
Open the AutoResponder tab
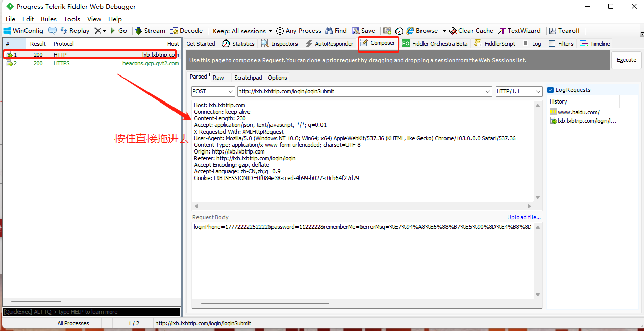329,44
